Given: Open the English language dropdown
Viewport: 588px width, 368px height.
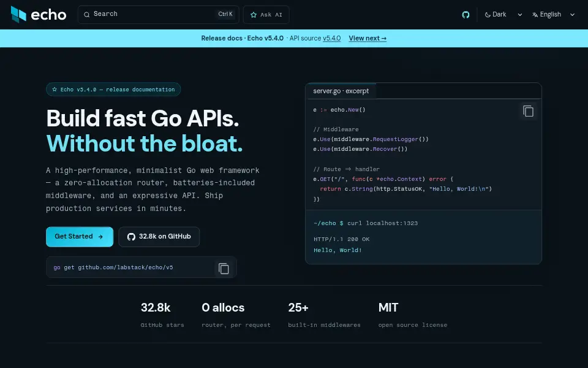Looking at the screenshot, I should 553,15.
